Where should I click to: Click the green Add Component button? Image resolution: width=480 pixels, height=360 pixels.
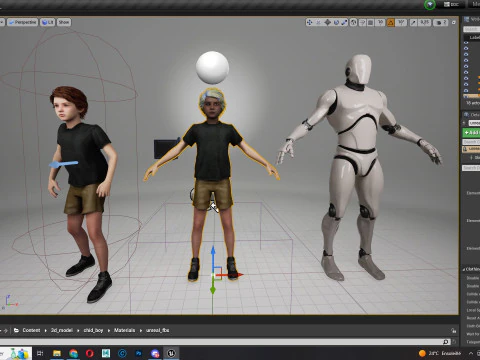[x=471, y=133]
